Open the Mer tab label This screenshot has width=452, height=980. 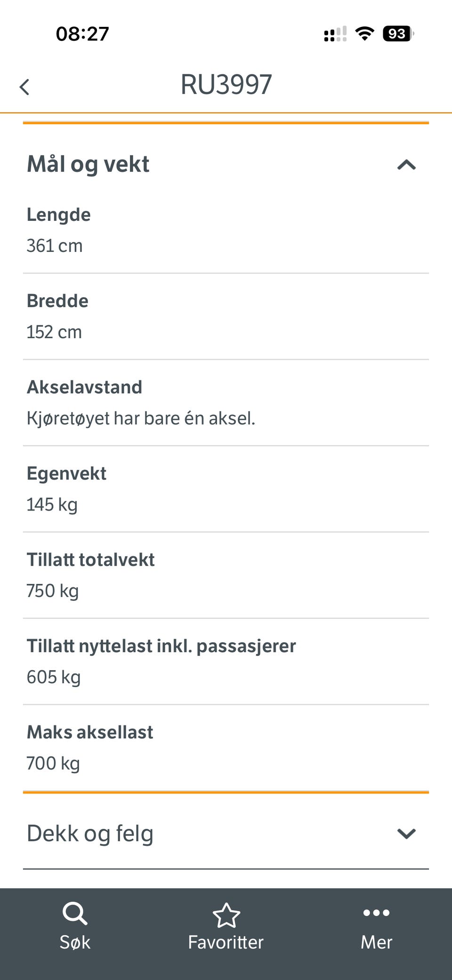coord(376,942)
